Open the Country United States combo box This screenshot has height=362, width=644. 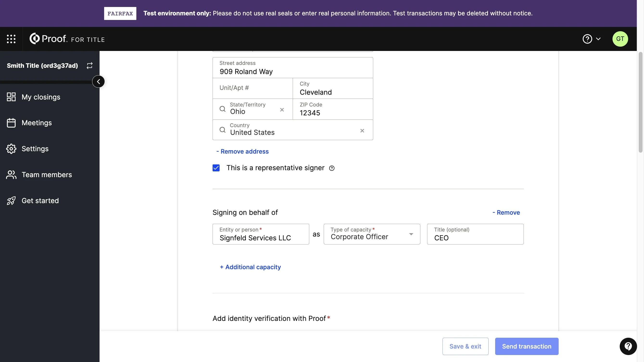[293, 130]
